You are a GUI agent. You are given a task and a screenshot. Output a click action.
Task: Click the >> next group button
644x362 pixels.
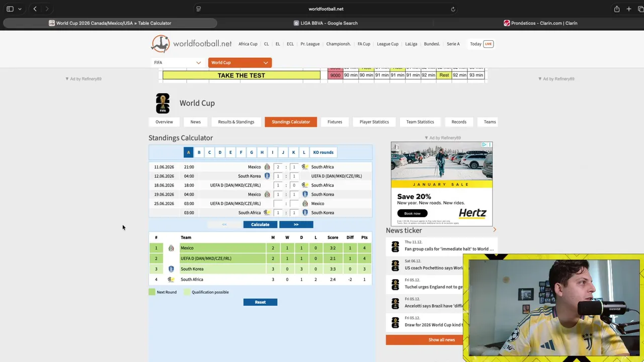click(x=296, y=225)
